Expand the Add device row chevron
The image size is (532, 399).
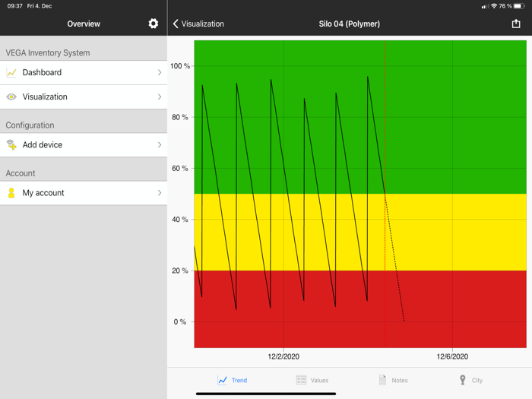(x=160, y=145)
